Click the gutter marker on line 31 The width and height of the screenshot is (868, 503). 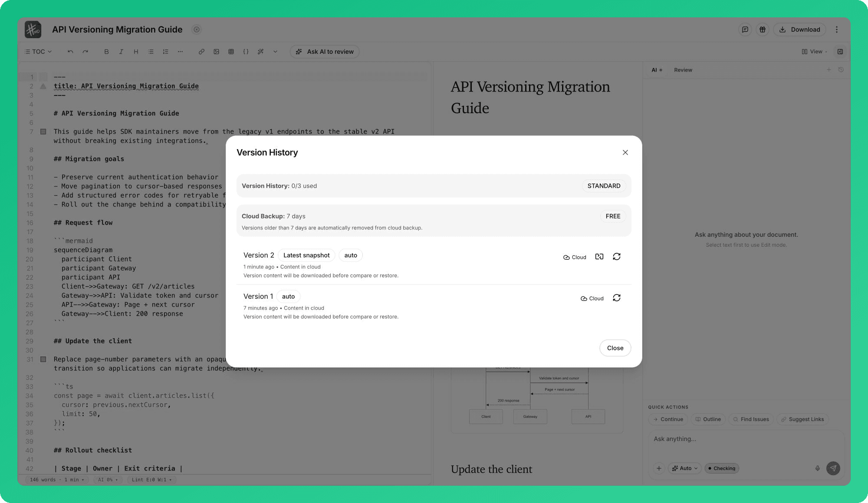[x=43, y=359]
